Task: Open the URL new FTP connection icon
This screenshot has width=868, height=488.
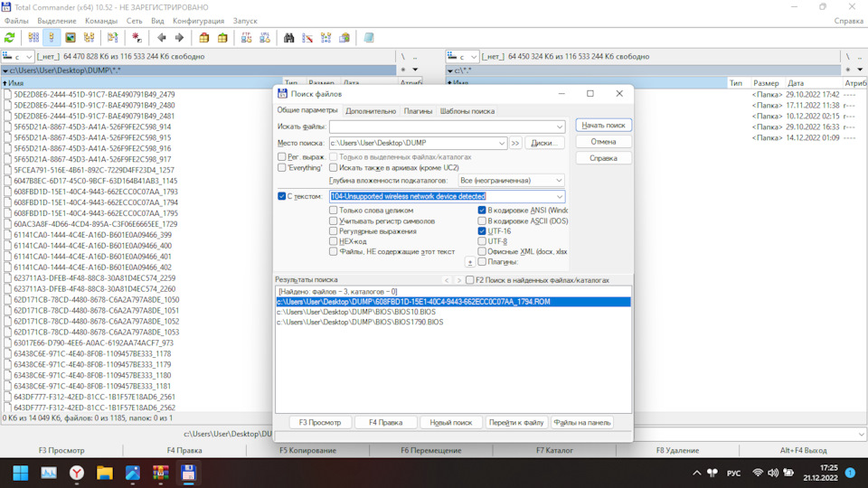Action: click(265, 38)
